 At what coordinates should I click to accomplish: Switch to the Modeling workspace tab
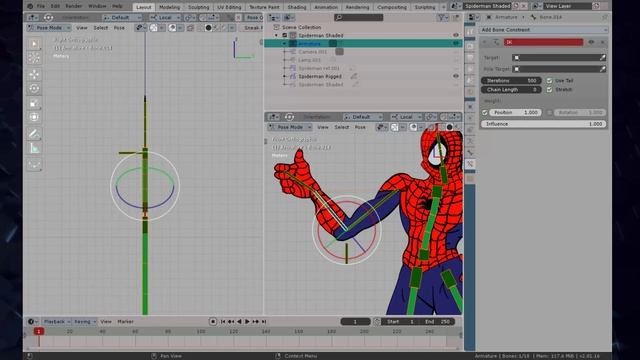[169, 7]
